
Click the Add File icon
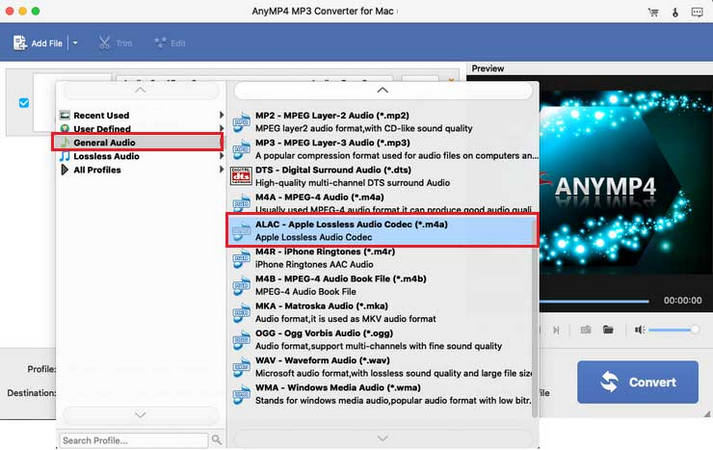coord(20,43)
